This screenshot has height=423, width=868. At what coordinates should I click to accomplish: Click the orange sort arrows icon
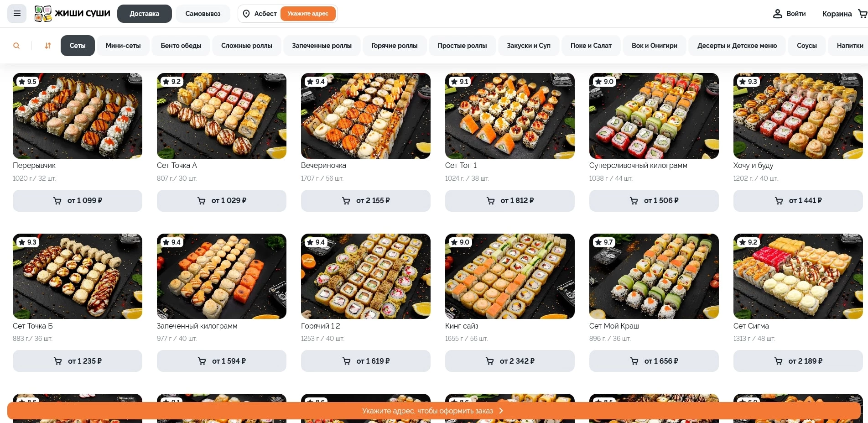(48, 46)
